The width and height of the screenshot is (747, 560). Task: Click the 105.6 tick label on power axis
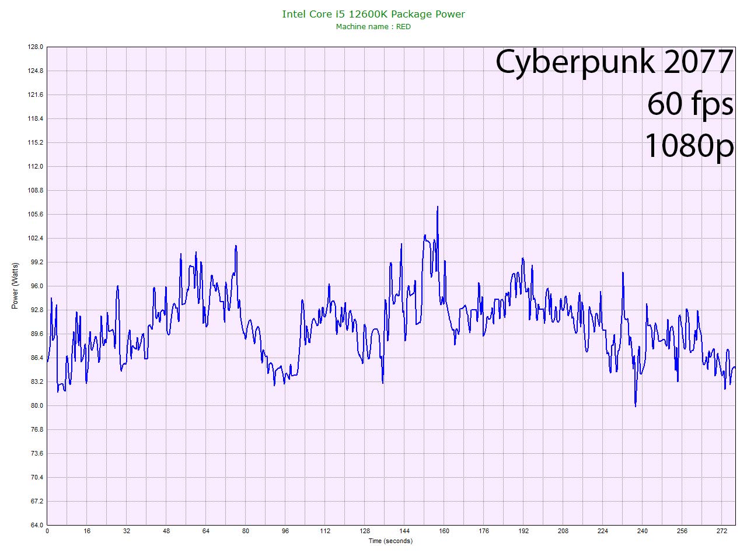36,214
